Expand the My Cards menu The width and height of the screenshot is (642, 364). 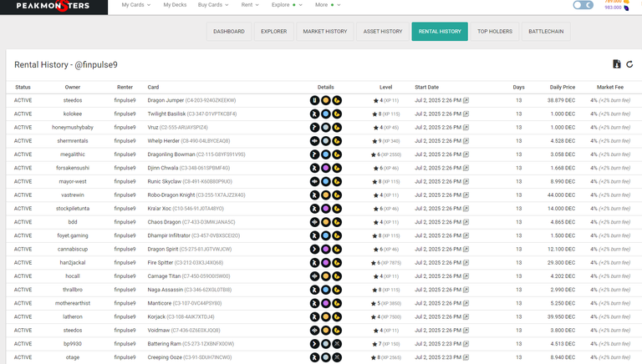(136, 5)
